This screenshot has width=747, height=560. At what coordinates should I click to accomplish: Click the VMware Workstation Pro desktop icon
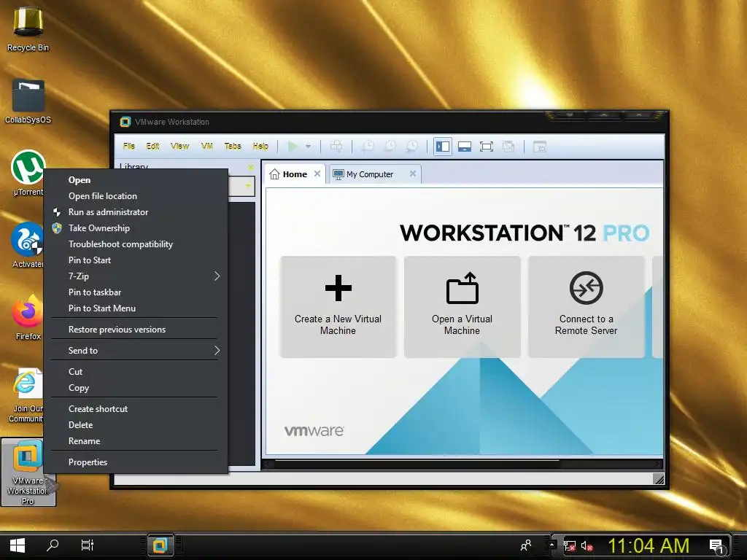28,472
